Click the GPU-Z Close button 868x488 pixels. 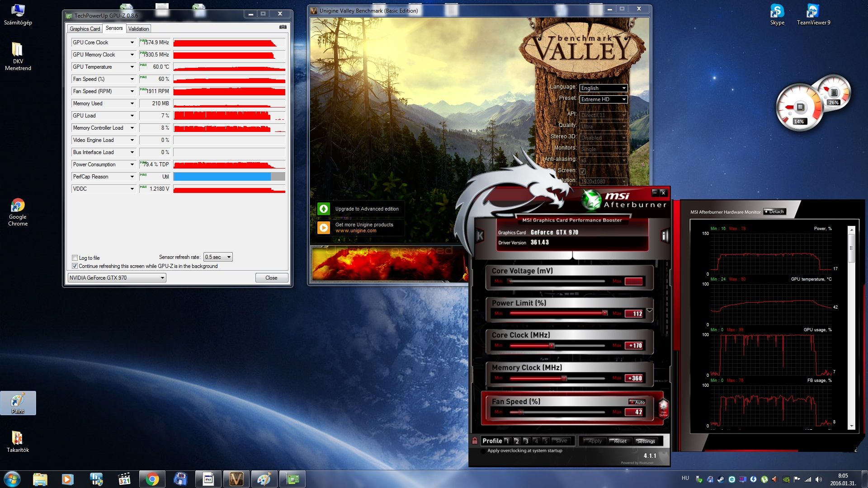pyautogui.click(x=271, y=278)
